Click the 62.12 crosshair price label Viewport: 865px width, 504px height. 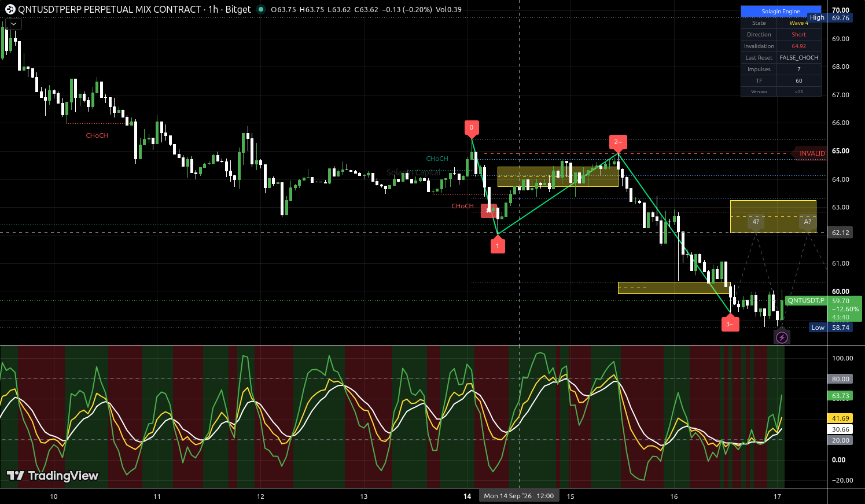(x=841, y=233)
